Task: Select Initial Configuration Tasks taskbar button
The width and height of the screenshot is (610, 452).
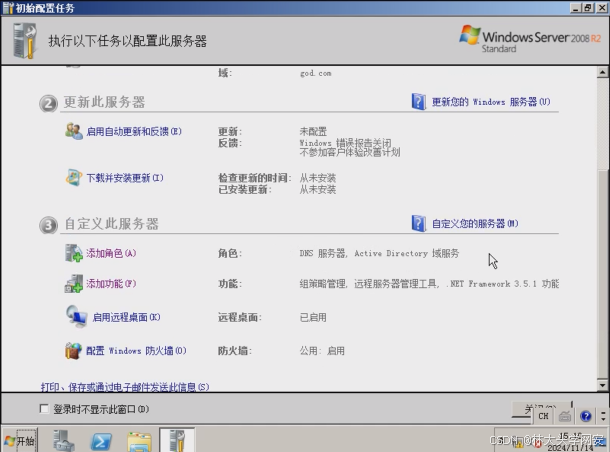Action: tap(177, 440)
